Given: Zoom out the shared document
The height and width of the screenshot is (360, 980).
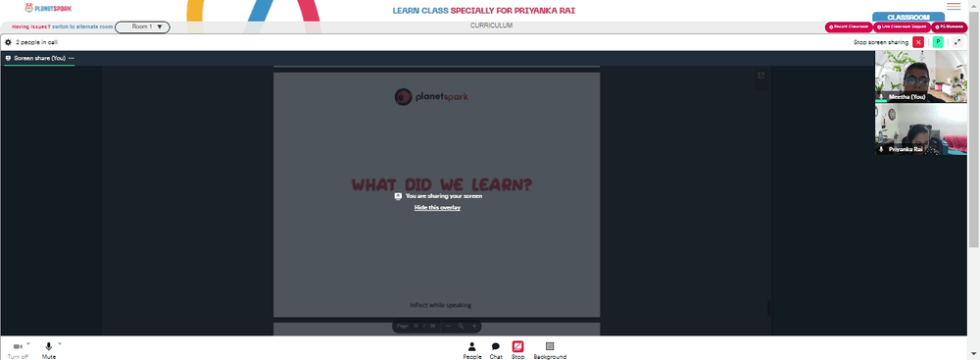Looking at the screenshot, I should coord(448,327).
